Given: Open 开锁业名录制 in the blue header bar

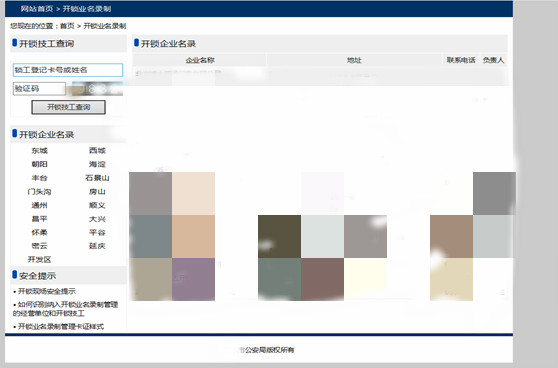Looking at the screenshot, I should (87, 9).
